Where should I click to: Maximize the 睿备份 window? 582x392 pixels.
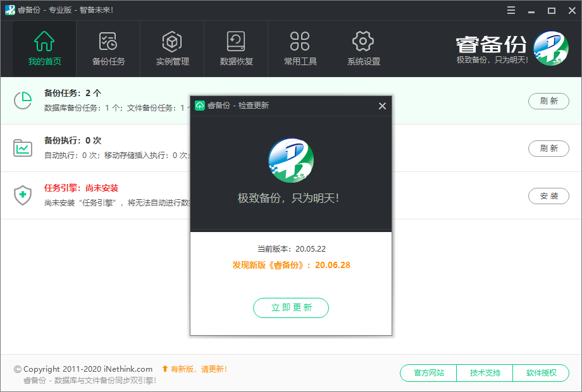click(552, 10)
